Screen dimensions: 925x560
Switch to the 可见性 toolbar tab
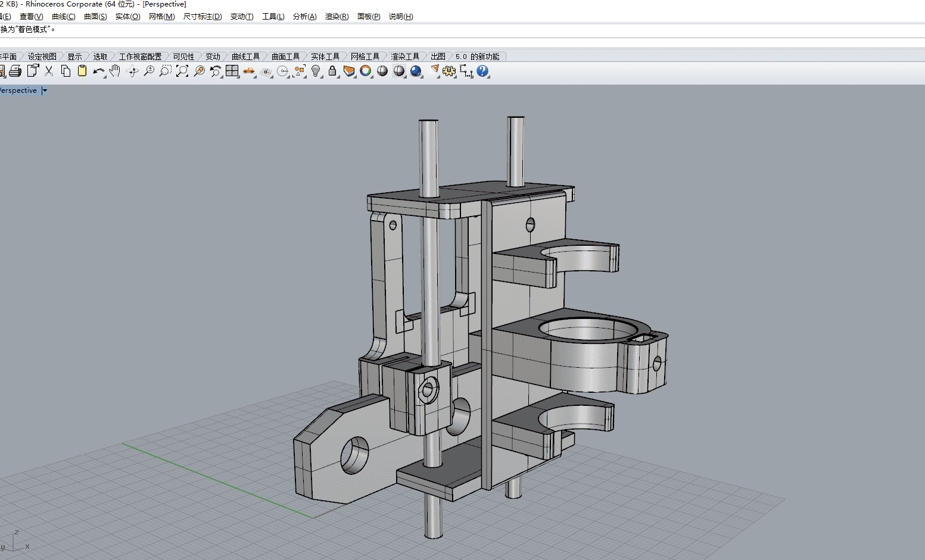tap(183, 57)
